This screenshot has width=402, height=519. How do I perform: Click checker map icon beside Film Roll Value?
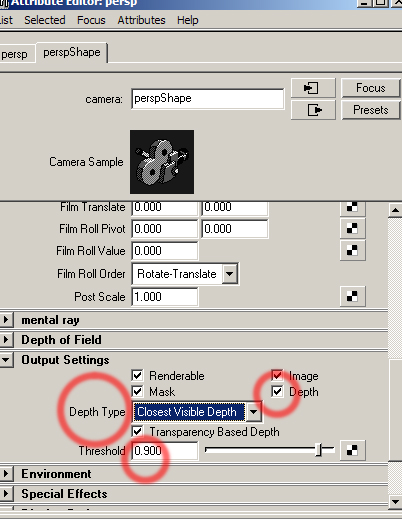[353, 251]
